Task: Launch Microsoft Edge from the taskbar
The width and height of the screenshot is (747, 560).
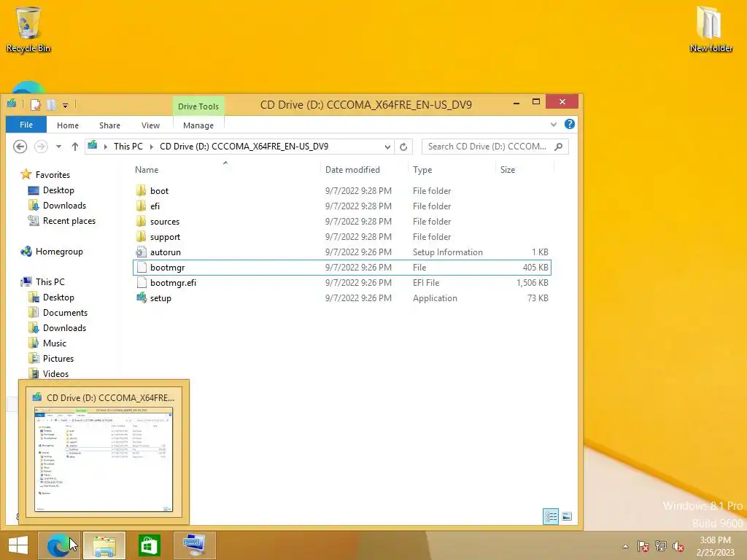Action: pyautogui.click(x=59, y=545)
